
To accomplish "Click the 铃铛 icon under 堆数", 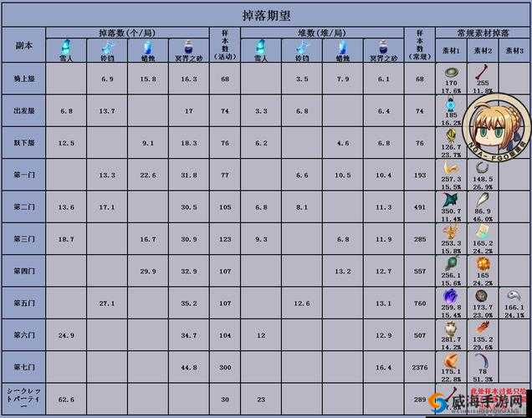I will 302,48.
